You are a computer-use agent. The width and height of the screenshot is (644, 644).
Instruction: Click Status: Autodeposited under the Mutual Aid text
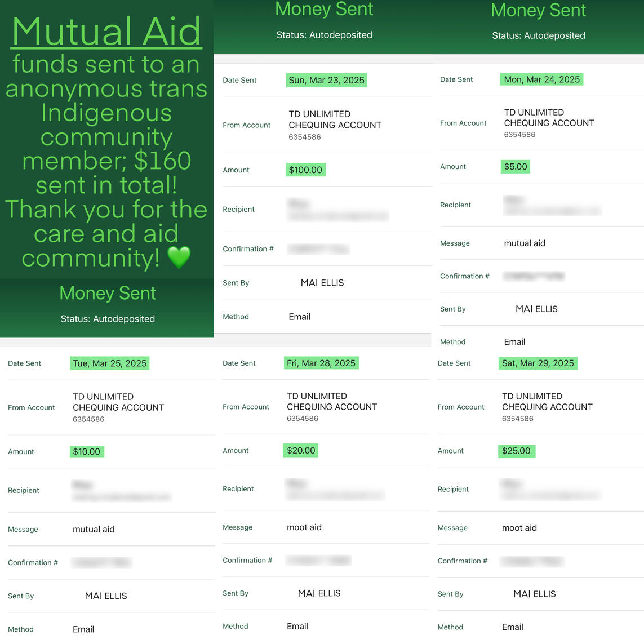tap(108, 319)
